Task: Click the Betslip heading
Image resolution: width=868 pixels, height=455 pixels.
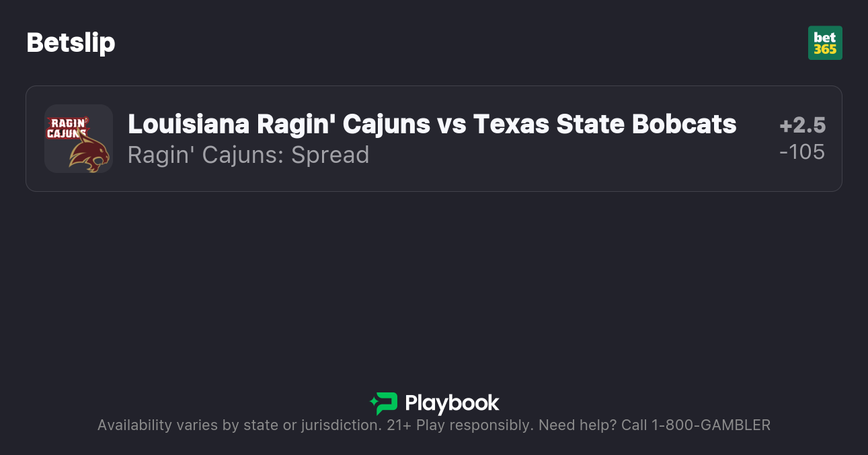Action: coord(71,43)
